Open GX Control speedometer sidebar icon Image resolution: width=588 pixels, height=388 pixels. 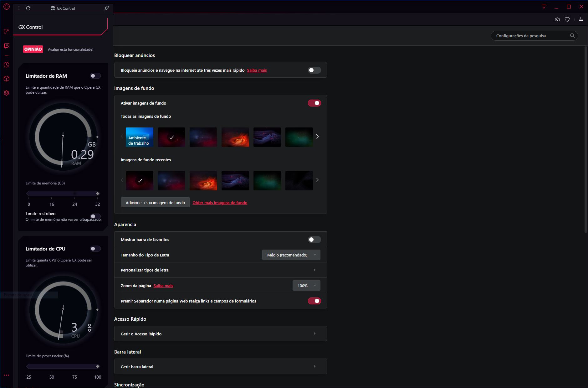7,32
